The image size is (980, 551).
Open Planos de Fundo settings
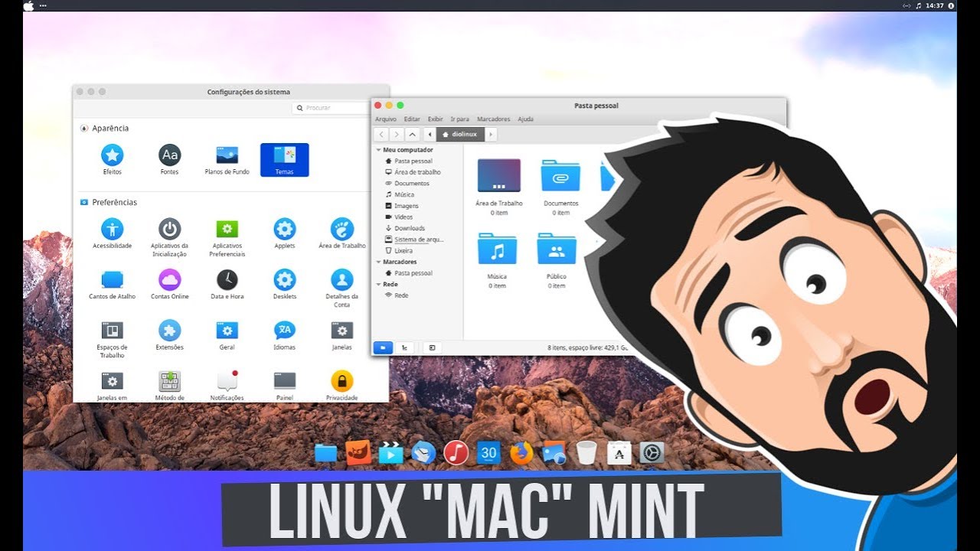pos(227,160)
